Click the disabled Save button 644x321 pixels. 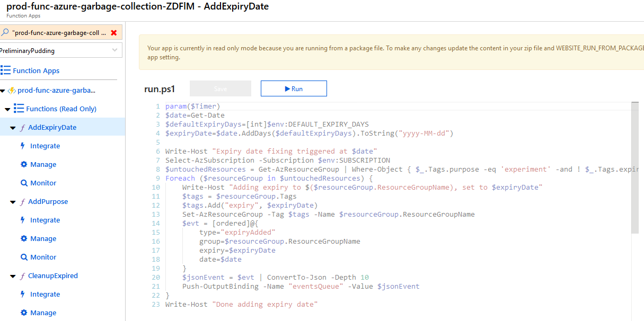click(220, 88)
